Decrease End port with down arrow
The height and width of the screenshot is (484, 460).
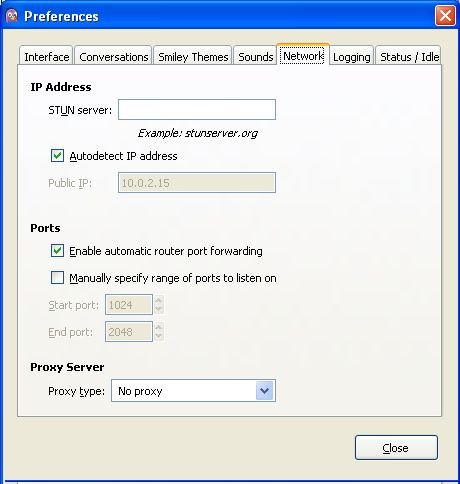(x=159, y=336)
